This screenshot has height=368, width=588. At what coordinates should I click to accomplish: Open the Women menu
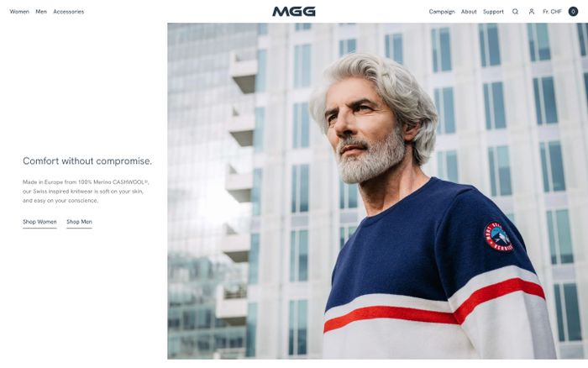point(19,12)
